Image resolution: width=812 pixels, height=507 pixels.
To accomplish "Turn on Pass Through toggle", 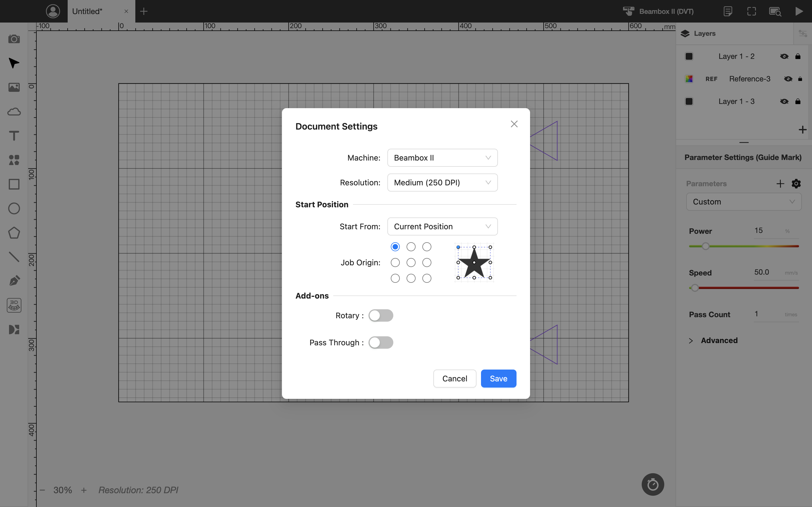I will (x=381, y=342).
